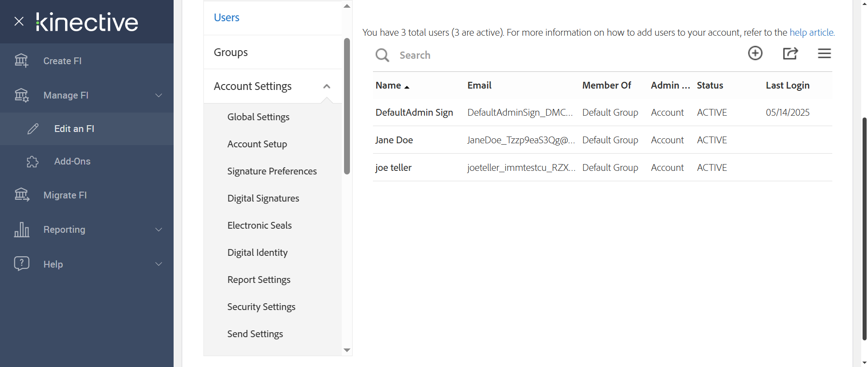
Task: Click the Migrate FI icon
Action: click(x=21, y=195)
